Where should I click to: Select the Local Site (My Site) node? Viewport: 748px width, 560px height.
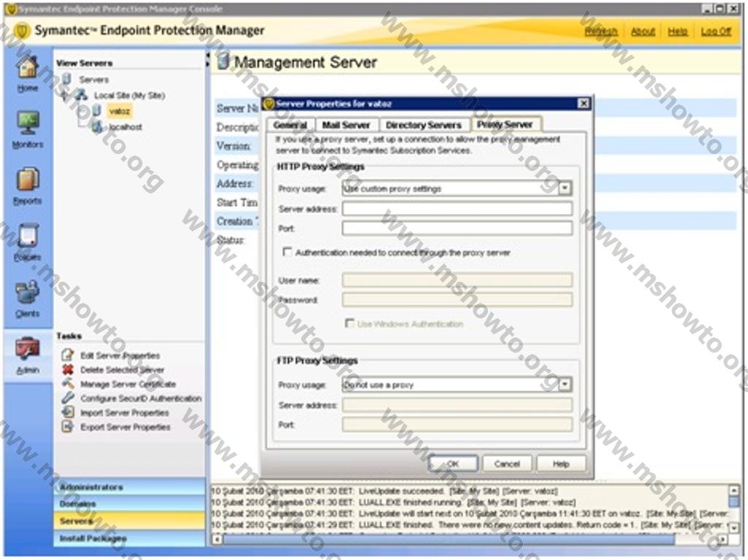click(x=129, y=96)
